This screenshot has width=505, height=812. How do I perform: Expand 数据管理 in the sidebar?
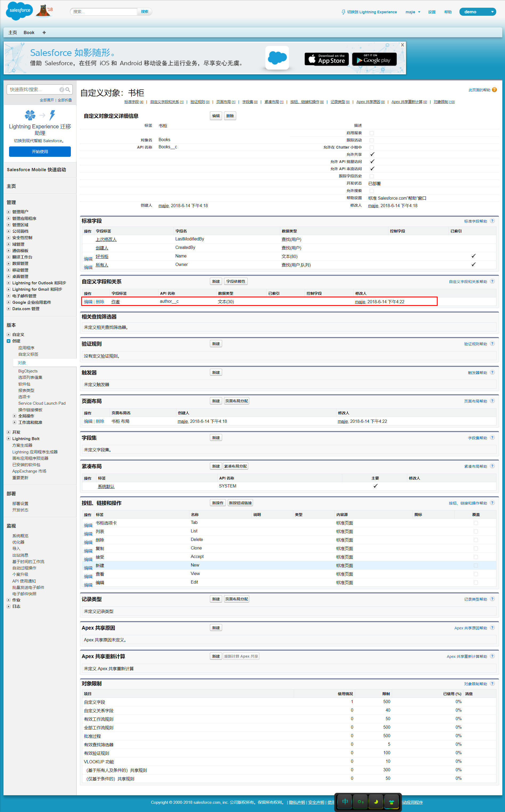tap(9, 263)
